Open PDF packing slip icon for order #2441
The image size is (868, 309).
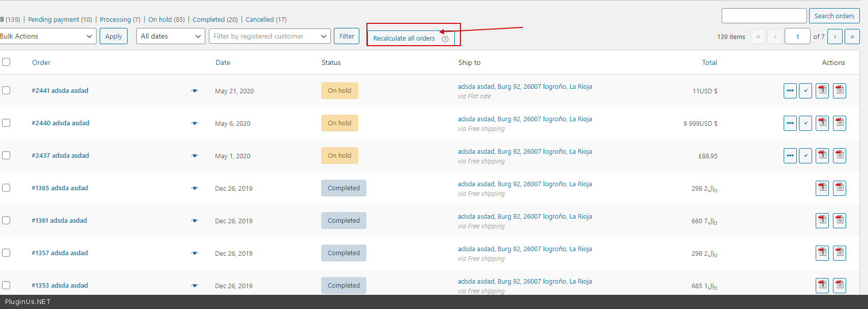tap(840, 91)
